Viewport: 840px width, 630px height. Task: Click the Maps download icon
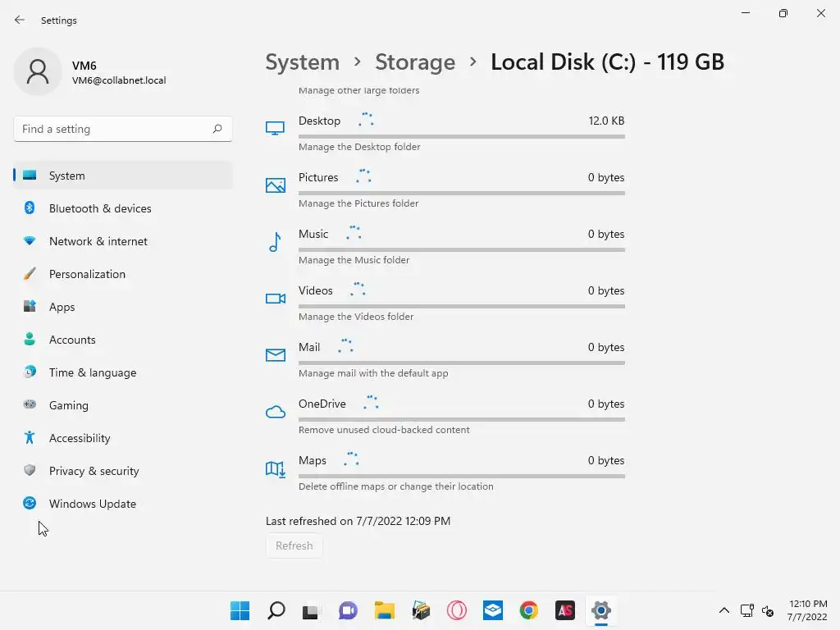click(275, 468)
